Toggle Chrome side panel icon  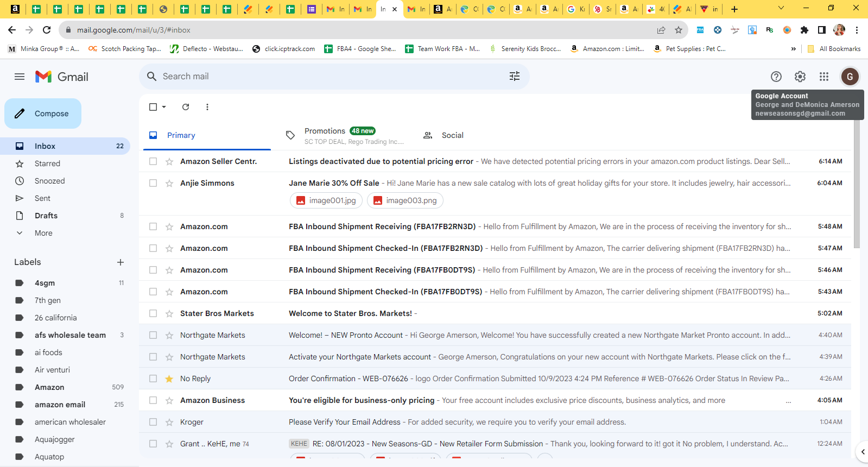tap(822, 30)
